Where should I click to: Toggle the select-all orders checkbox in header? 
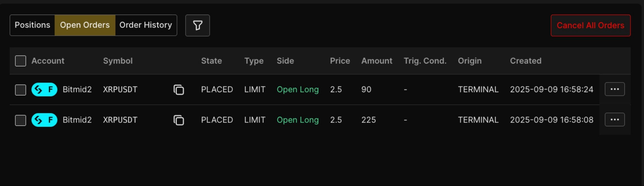[x=20, y=61]
